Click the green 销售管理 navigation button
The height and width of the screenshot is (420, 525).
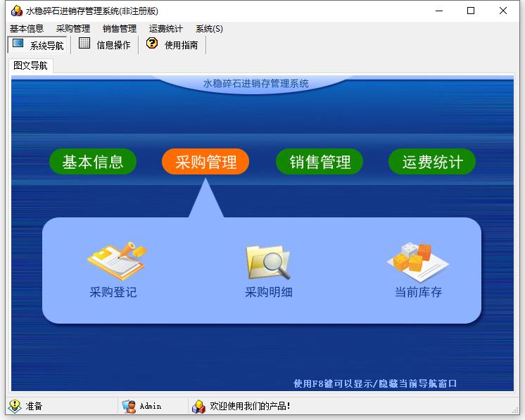coord(320,162)
